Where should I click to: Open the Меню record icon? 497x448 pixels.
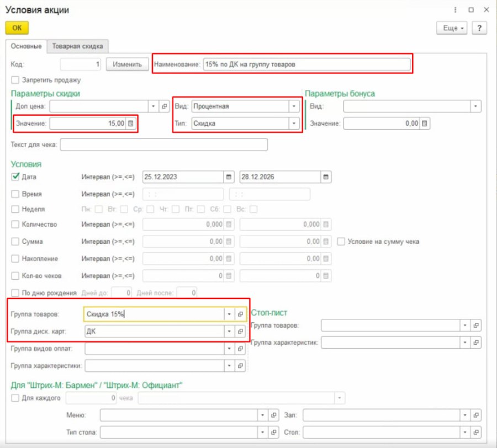click(273, 415)
